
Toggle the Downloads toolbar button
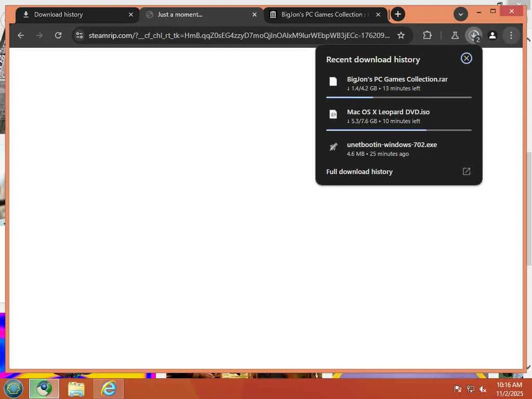[474, 35]
